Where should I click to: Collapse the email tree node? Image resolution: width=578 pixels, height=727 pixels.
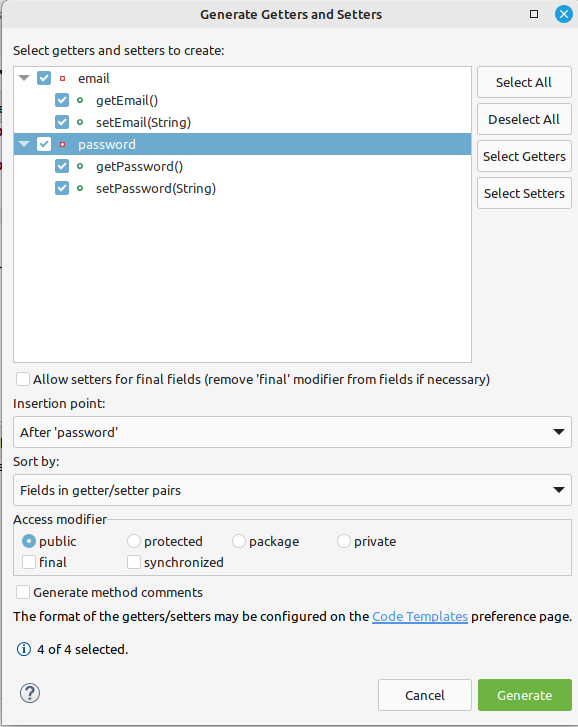(24, 78)
